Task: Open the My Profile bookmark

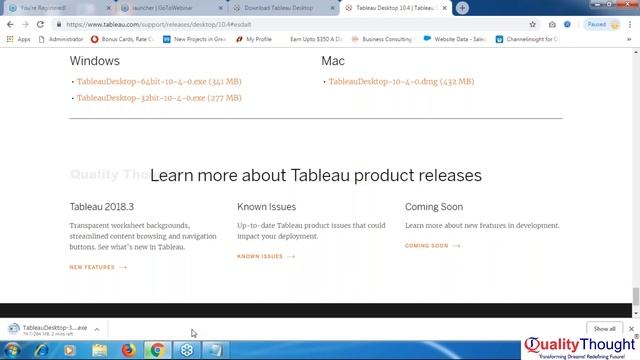Action: coord(254,39)
